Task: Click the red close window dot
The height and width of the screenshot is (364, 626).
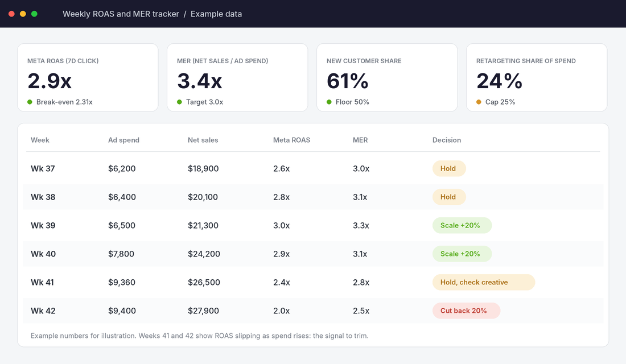Action: coord(11,14)
